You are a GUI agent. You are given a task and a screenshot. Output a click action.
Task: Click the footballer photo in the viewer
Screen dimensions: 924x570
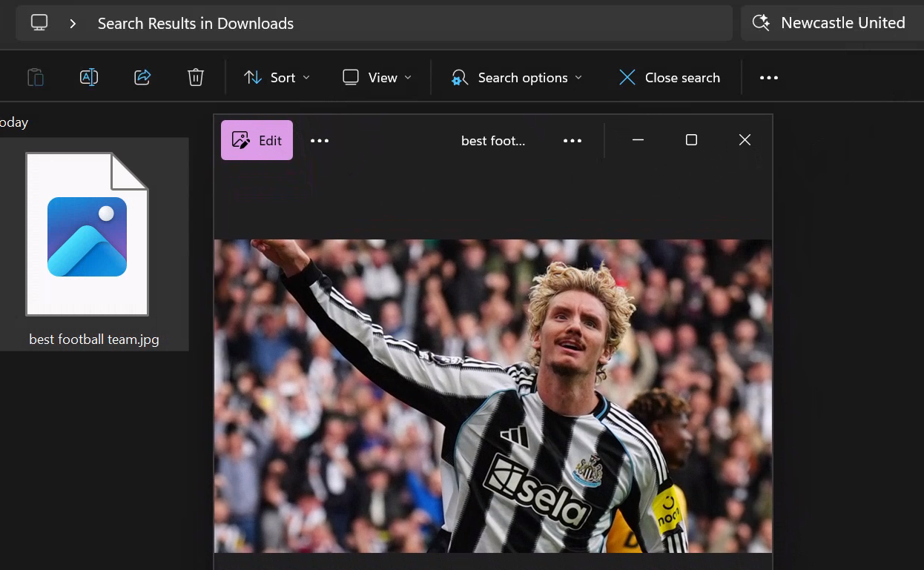(492, 395)
